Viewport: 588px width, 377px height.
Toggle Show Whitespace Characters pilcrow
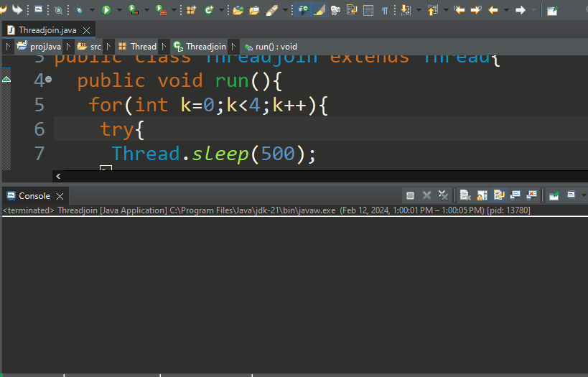[385, 10]
